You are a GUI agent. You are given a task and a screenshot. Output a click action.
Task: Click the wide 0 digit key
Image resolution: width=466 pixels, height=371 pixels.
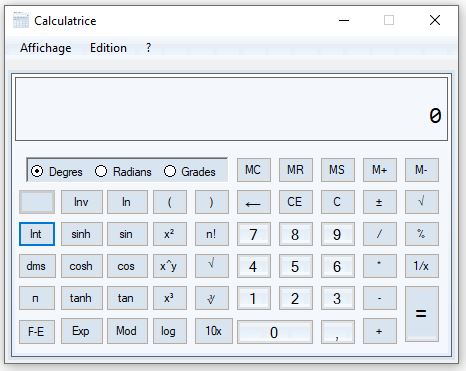[275, 332]
